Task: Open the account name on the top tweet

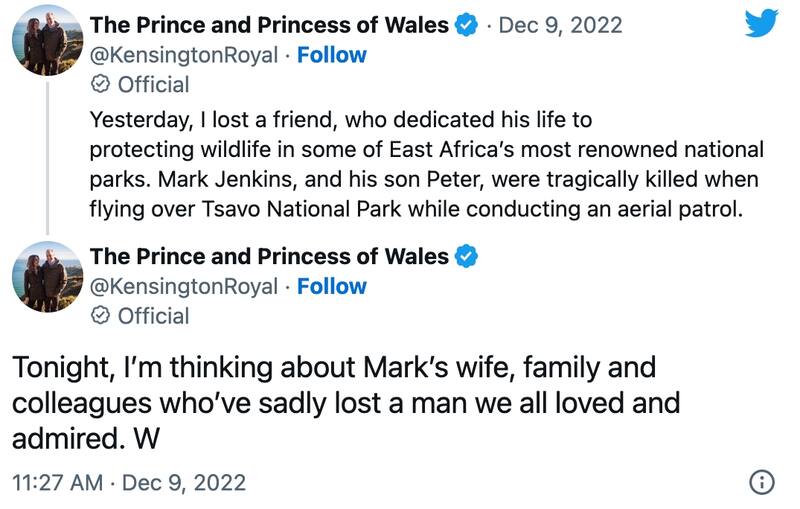Action: point(269,25)
